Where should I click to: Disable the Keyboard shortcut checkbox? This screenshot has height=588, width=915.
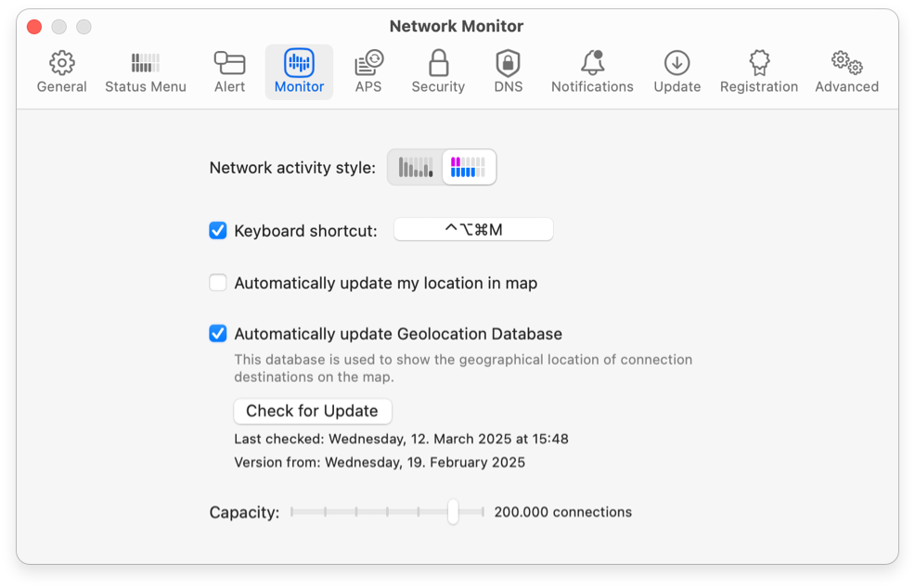pyautogui.click(x=218, y=230)
